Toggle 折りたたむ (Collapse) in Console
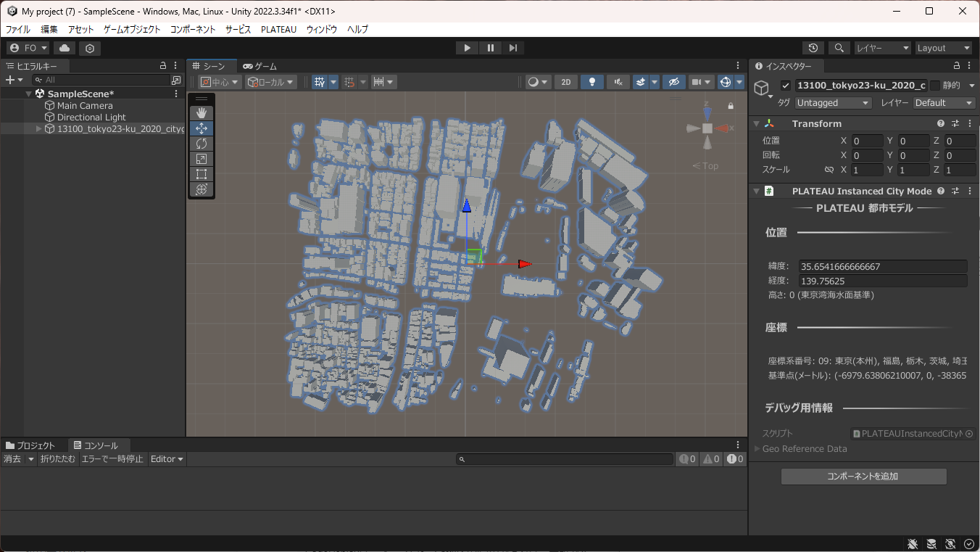980x552 pixels. 58,459
